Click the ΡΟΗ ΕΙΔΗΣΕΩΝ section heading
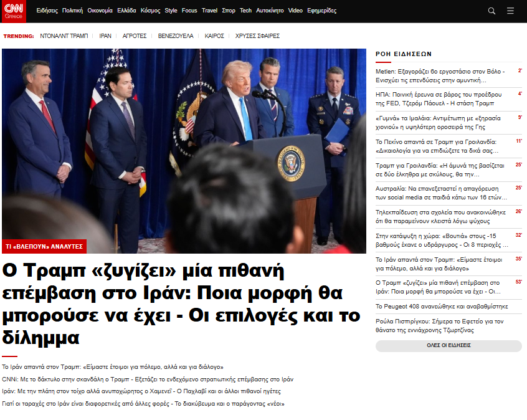The image size is (527, 420). click(x=403, y=54)
